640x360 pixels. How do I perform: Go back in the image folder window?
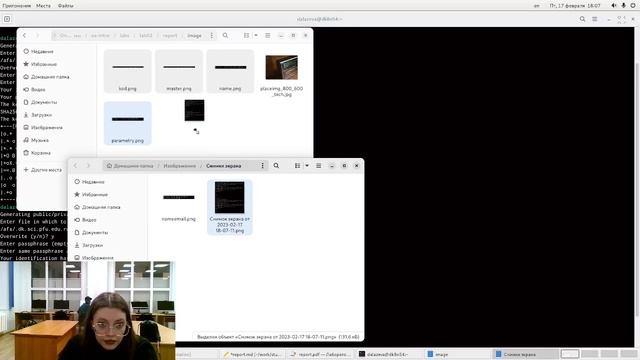24,36
